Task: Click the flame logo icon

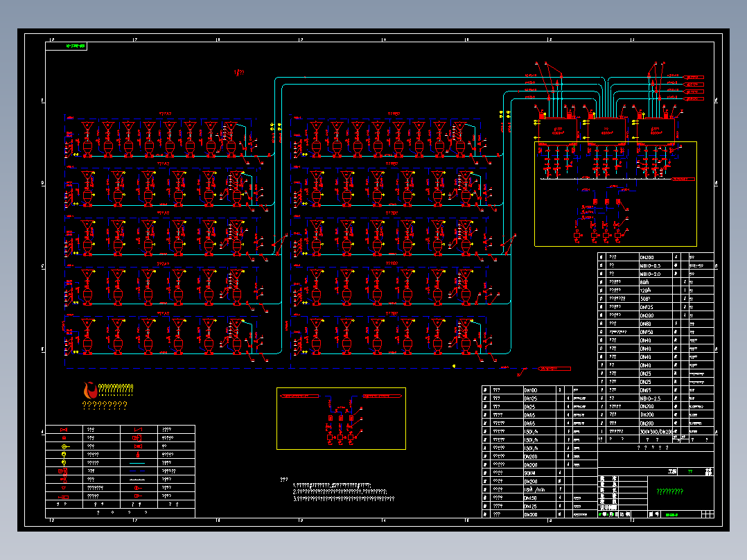Action: (90, 390)
